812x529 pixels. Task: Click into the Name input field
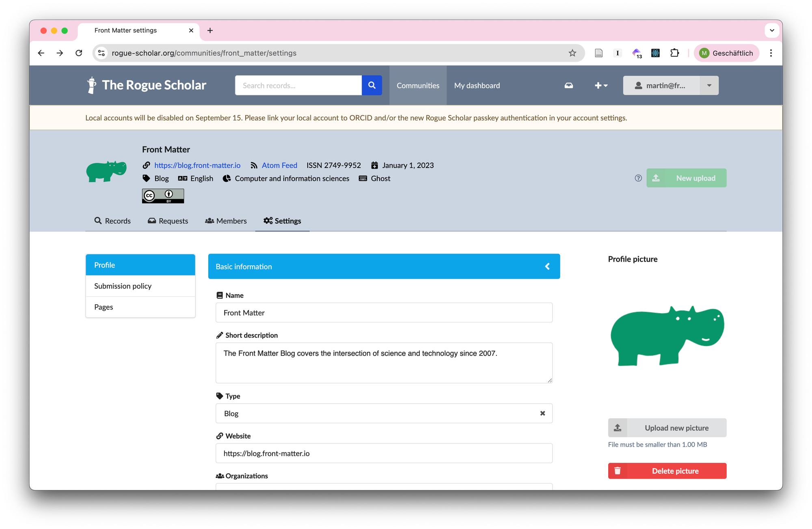pyautogui.click(x=384, y=313)
